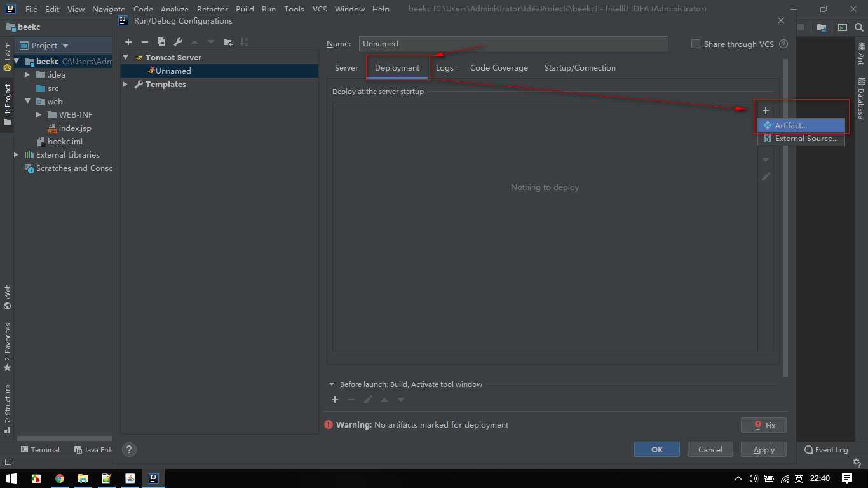868x488 pixels.
Task: Open the Event Log
Action: [x=826, y=449]
